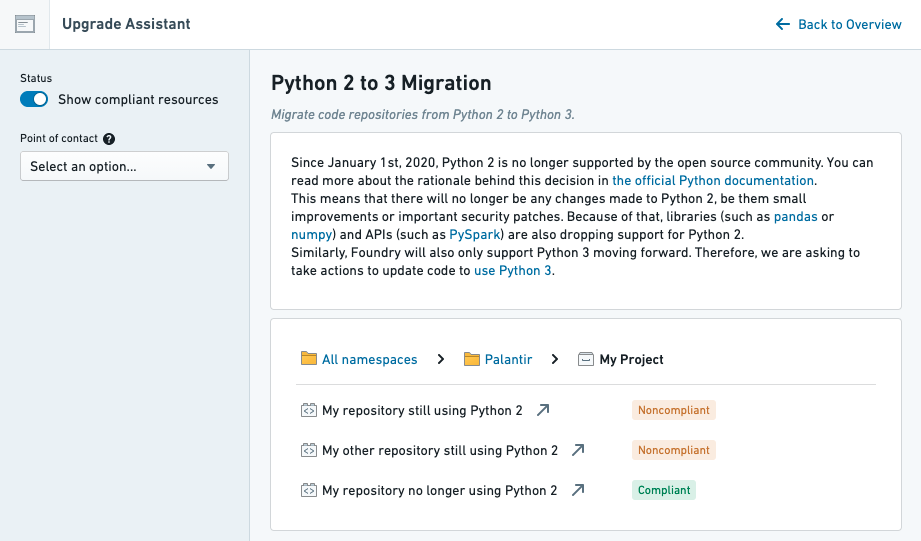Open the pandas link
Viewport: 921px width, 541px height.
point(795,216)
